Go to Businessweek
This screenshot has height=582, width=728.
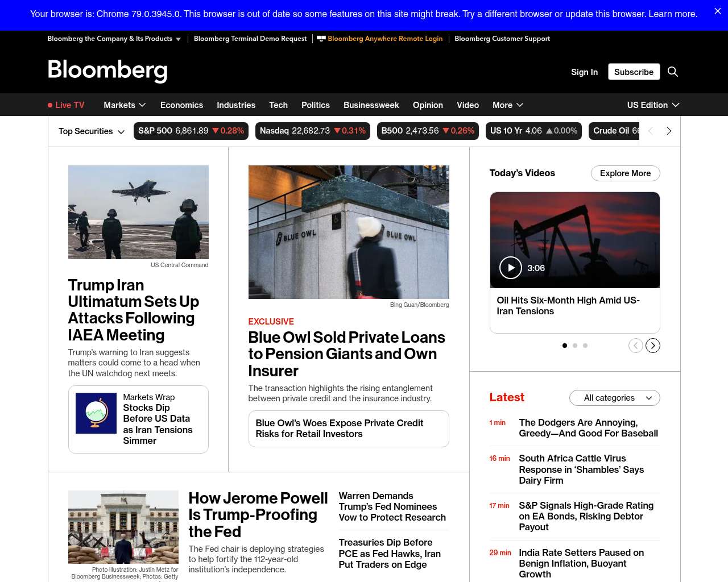pos(371,105)
